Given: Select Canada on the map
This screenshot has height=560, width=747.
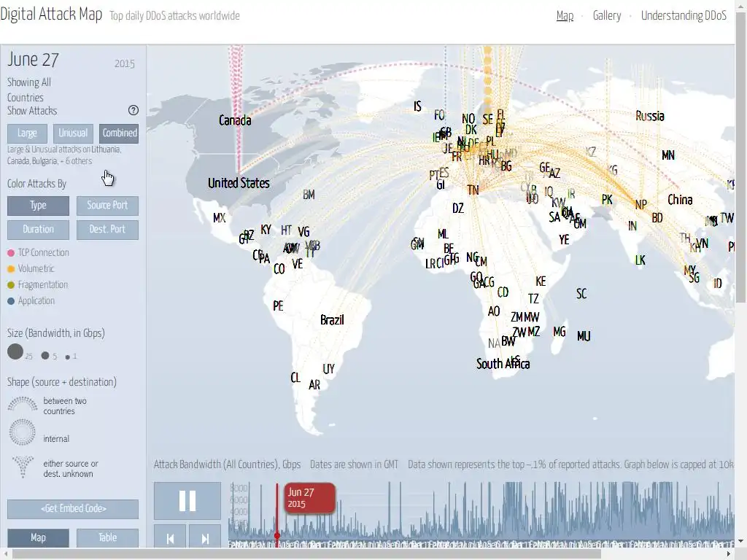Looking at the screenshot, I should pos(235,120).
